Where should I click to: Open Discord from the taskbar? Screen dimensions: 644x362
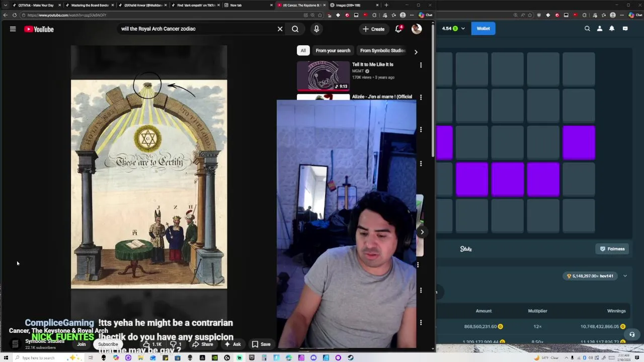click(314, 358)
